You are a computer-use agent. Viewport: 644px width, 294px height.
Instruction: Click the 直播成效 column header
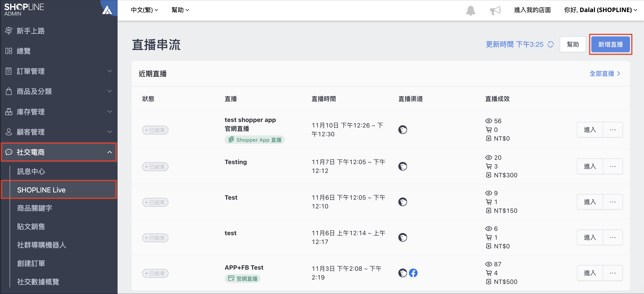click(x=497, y=99)
